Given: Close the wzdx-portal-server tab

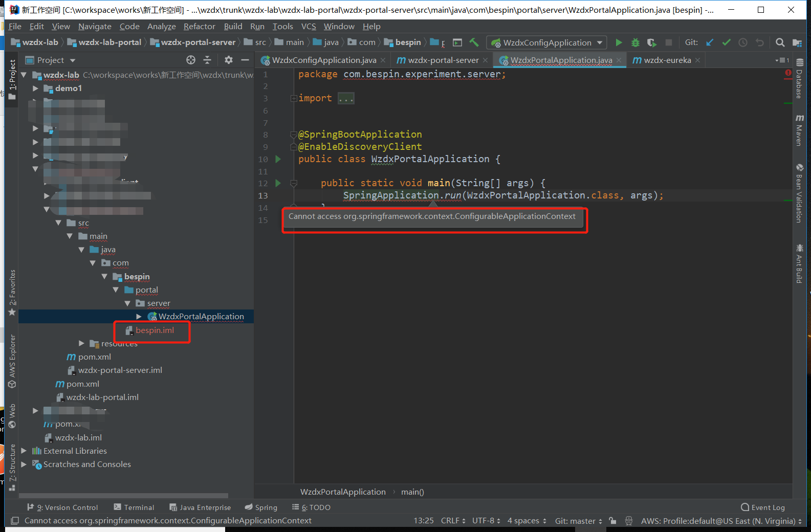Looking at the screenshot, I should point(486,60).
